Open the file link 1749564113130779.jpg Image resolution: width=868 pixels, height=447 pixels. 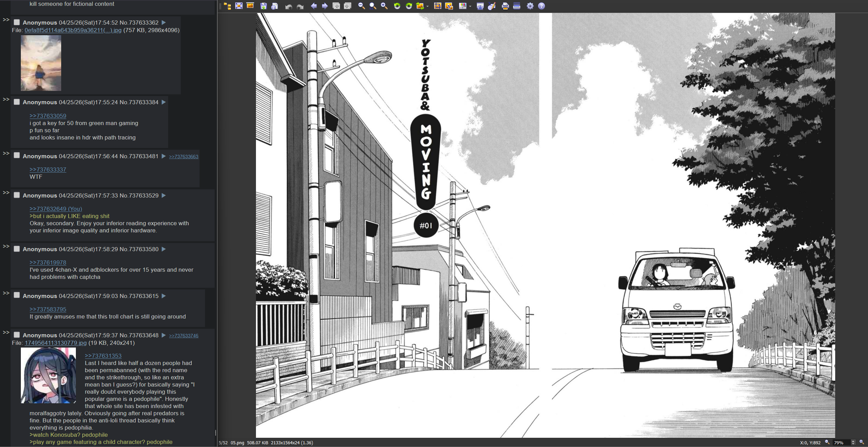click(55, 343)
